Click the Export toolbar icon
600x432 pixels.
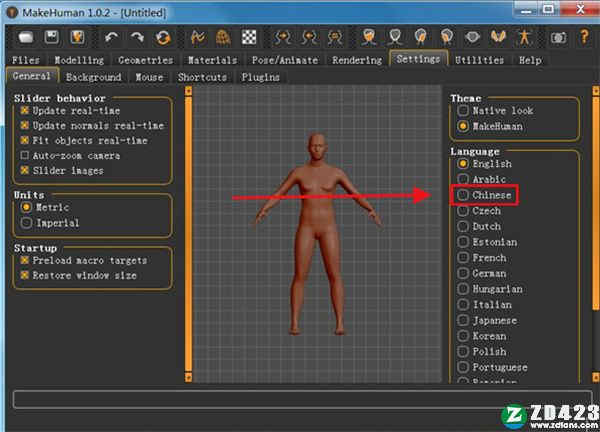(x=77, y=37)
